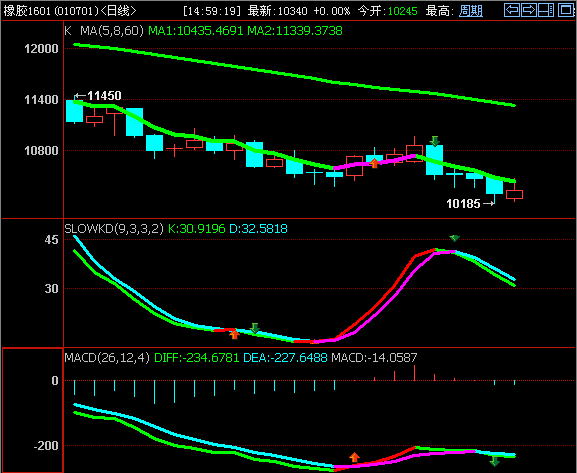Open the 周期 period link
Viewport: 577px width, 473px height.
pyautogui.click(x=471, y=11)
